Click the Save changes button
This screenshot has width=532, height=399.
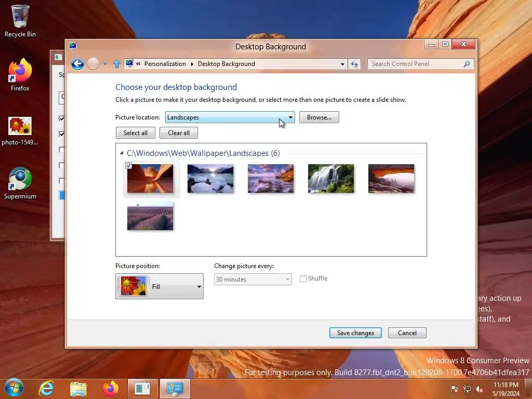point(355,333)
